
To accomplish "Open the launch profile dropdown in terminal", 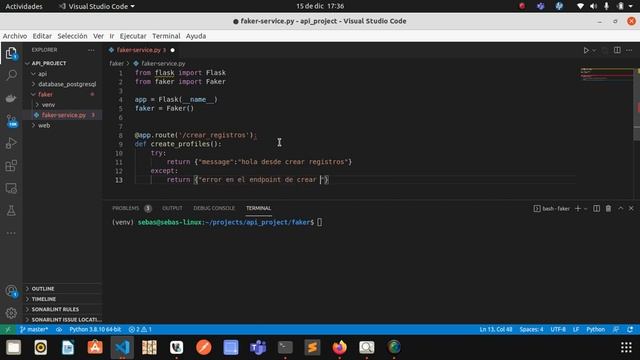I will pos(586,209).
